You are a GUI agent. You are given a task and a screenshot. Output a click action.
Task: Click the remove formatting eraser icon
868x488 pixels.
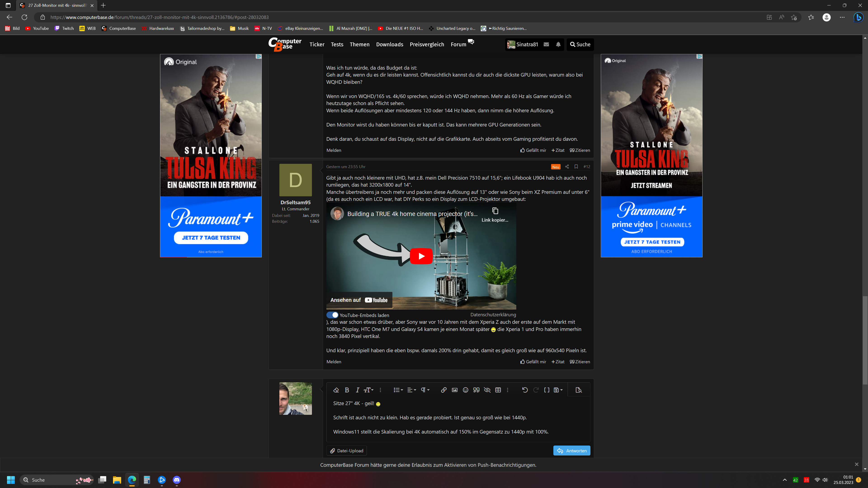tap(336, 390)
